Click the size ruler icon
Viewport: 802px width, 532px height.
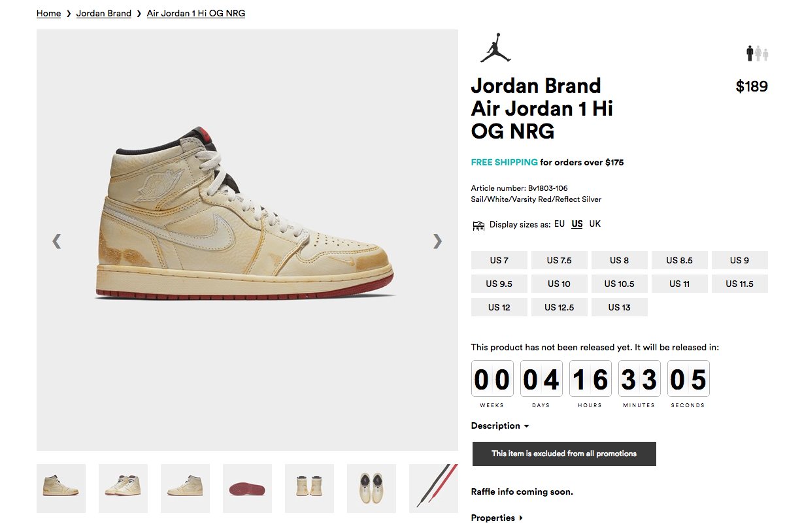(478, 225)
